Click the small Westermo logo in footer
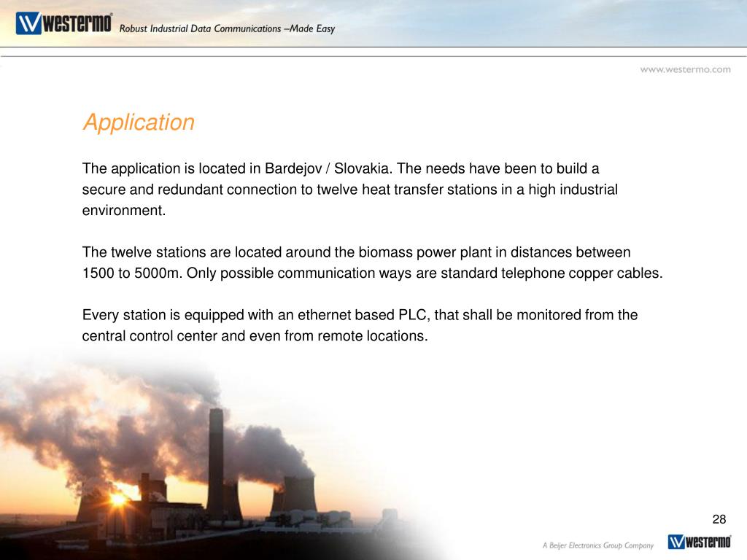This screenshot has width=747, height=560. tap(699, 542)
